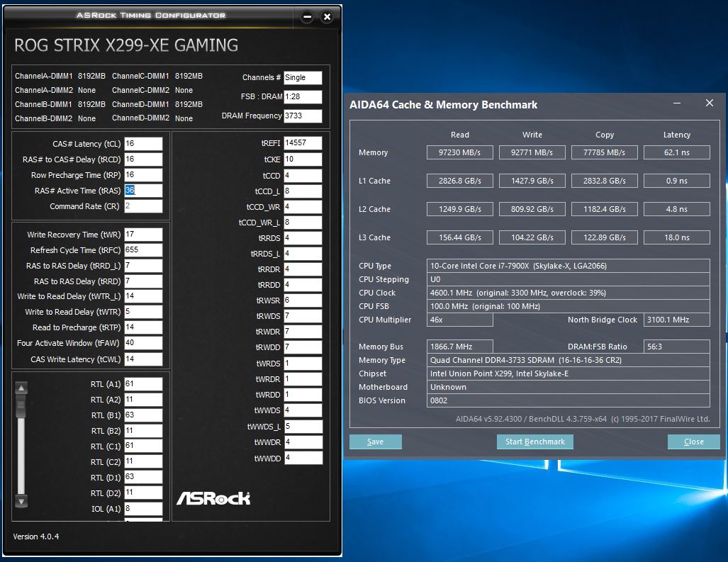The image size is (728, 562).
Task: Select the CAS Write Latency (tCWL) field
Action: point(143,359)
